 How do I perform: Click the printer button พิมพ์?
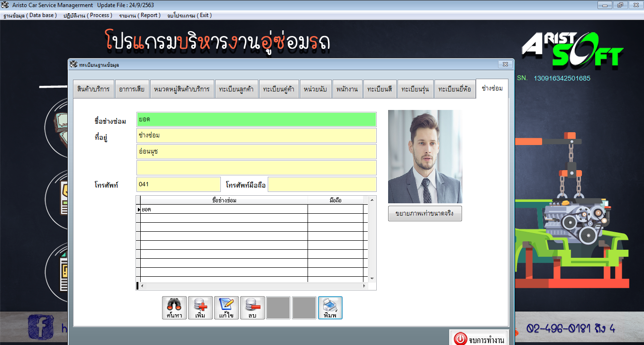[x=330, y=308]
